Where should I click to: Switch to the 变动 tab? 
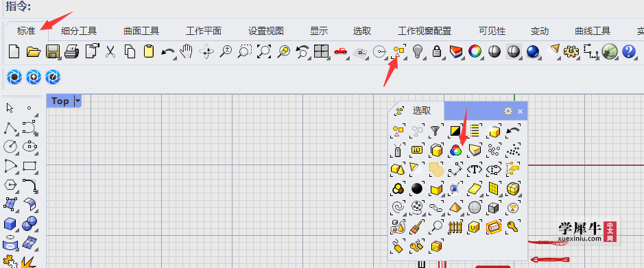[x=539, y=32]
